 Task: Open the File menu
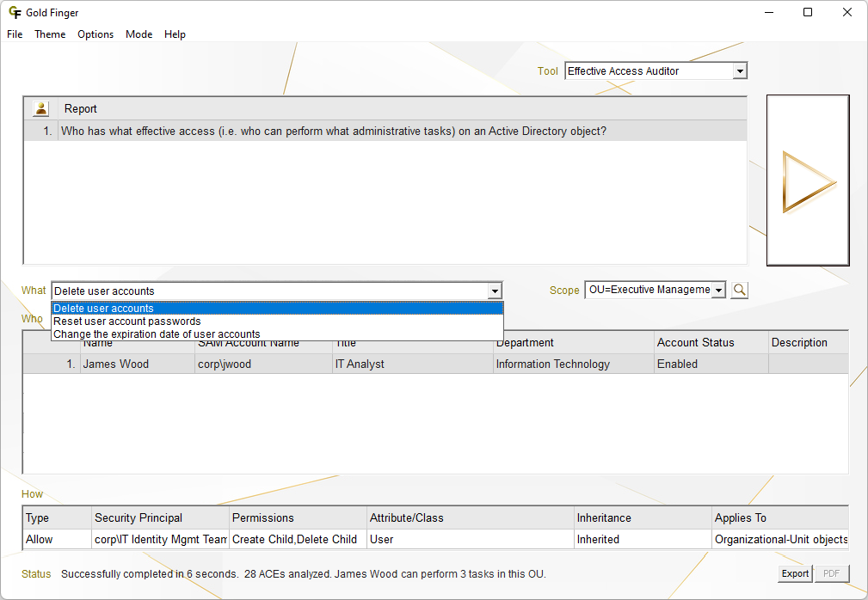tap(15, 34)
